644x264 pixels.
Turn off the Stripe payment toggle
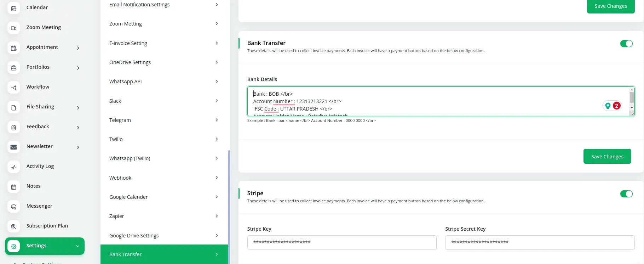pyautogui.click(x=626, y=194)
